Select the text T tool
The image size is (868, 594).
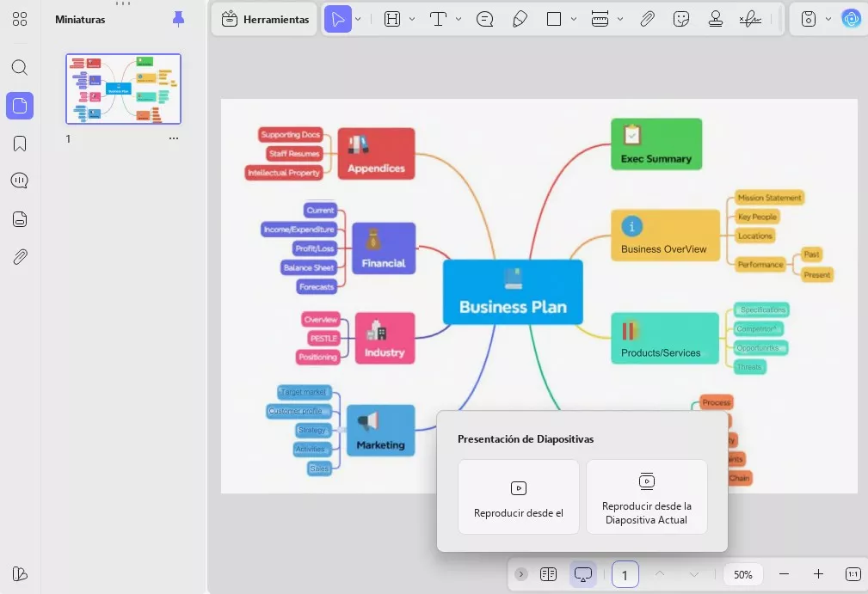click(438, 20)
